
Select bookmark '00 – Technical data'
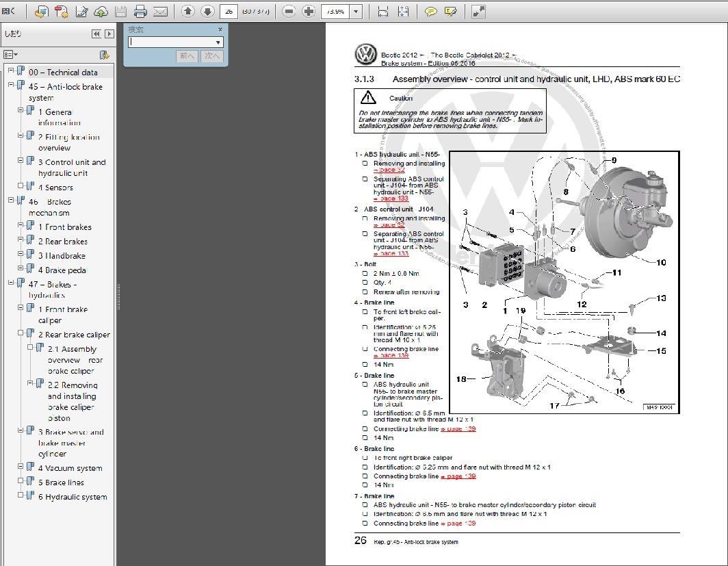tap(63, 73)
